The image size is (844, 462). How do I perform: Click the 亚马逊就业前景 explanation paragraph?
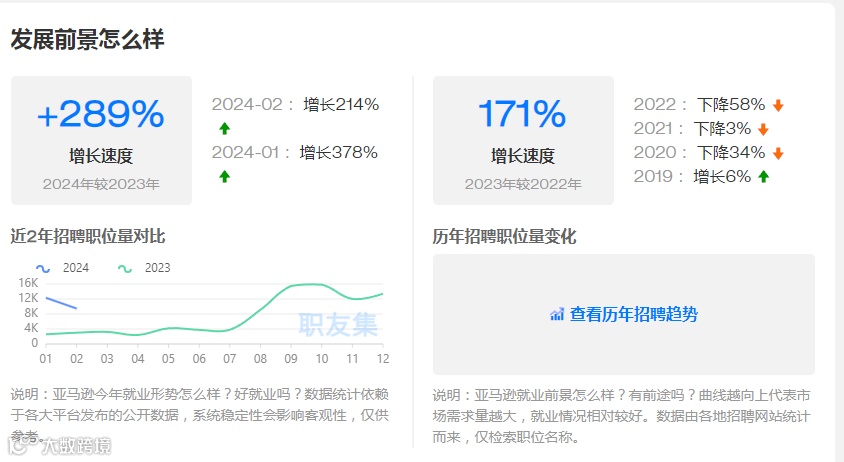pyautogui.click(x=622, y=416)
